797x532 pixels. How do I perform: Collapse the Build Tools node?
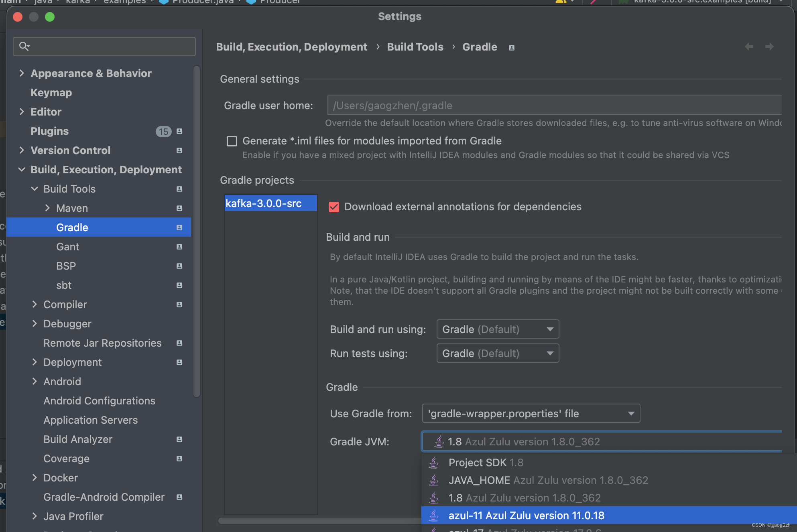pyautogui.click(x=35, y=189)
